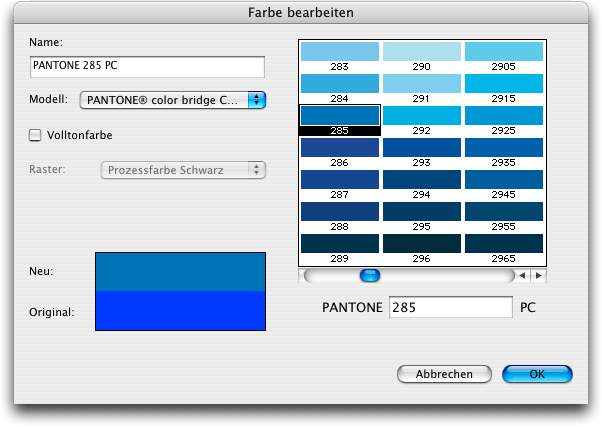Screen dimensions: 602x427
Task: Select PANTONE swatch 289
Action: pos(340,243)
